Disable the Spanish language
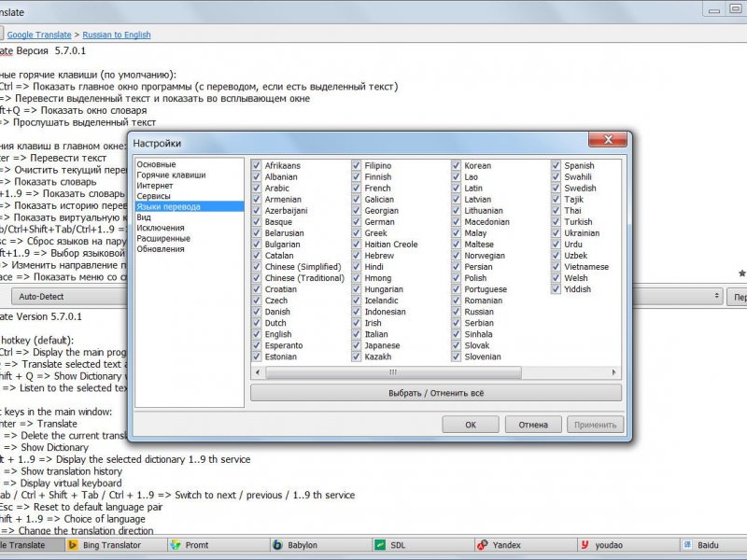The width and height of the screenshot is (747, 560). [556, 165]
